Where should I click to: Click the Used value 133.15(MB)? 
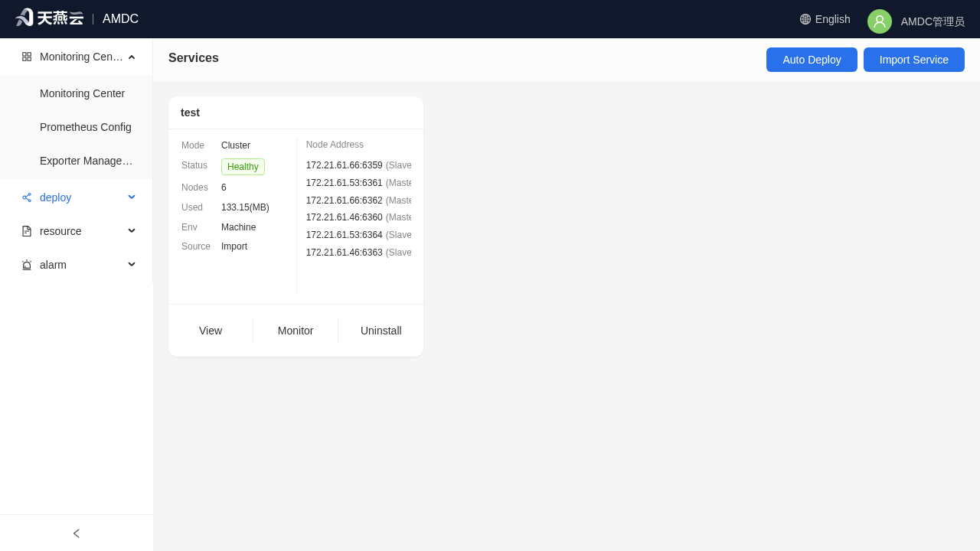click(245, 207)
